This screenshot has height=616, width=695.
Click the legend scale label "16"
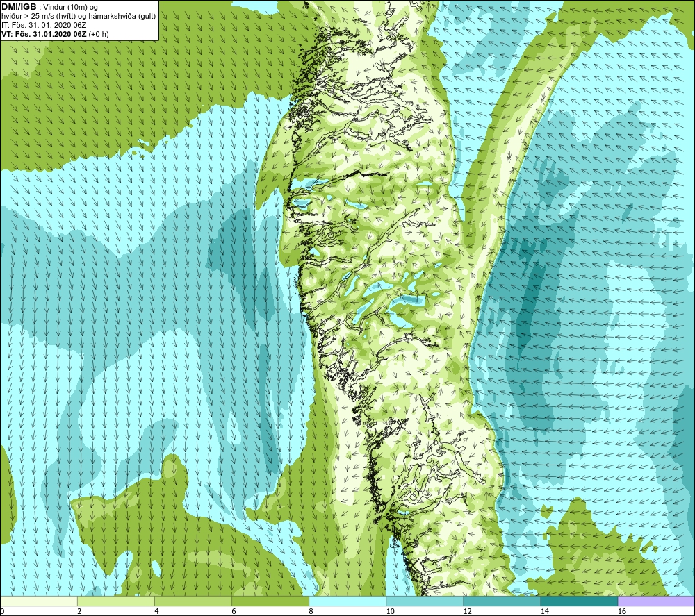point(622,611)
